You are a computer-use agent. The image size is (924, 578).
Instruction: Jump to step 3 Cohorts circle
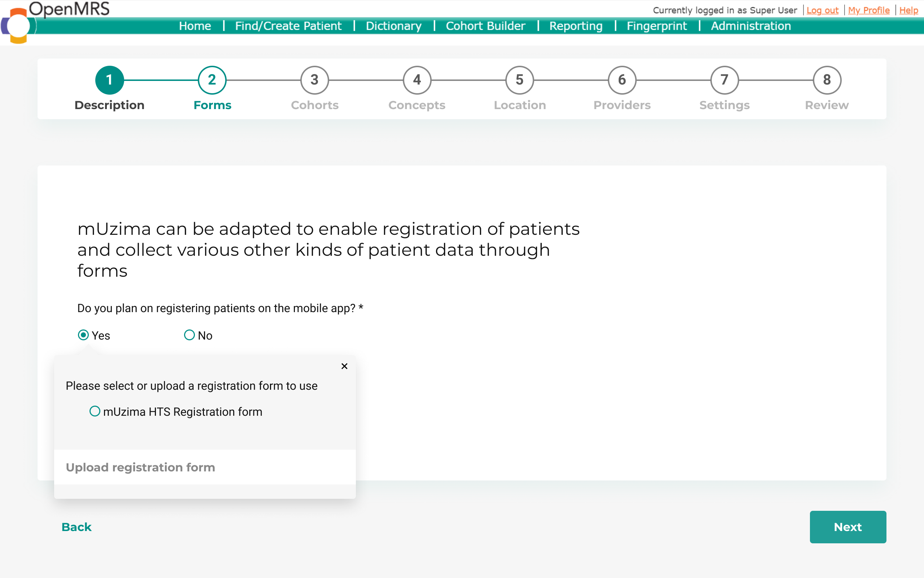pos(315,80)
